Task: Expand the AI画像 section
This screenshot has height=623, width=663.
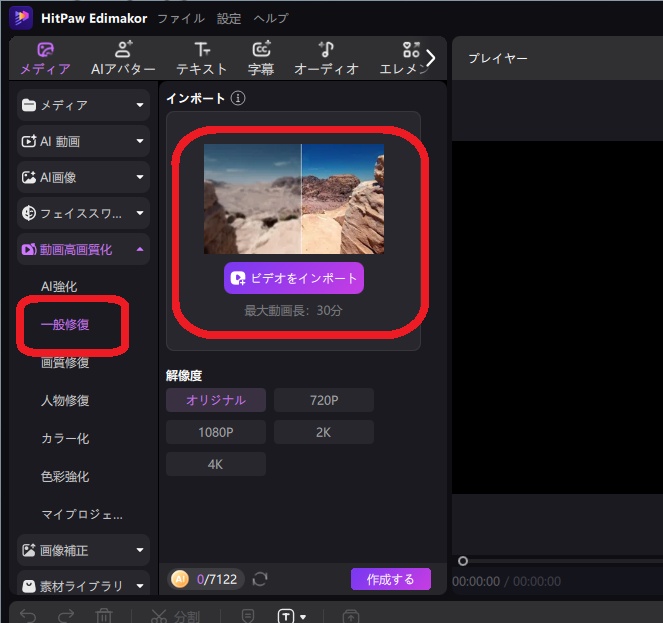Action: point(83,177)
